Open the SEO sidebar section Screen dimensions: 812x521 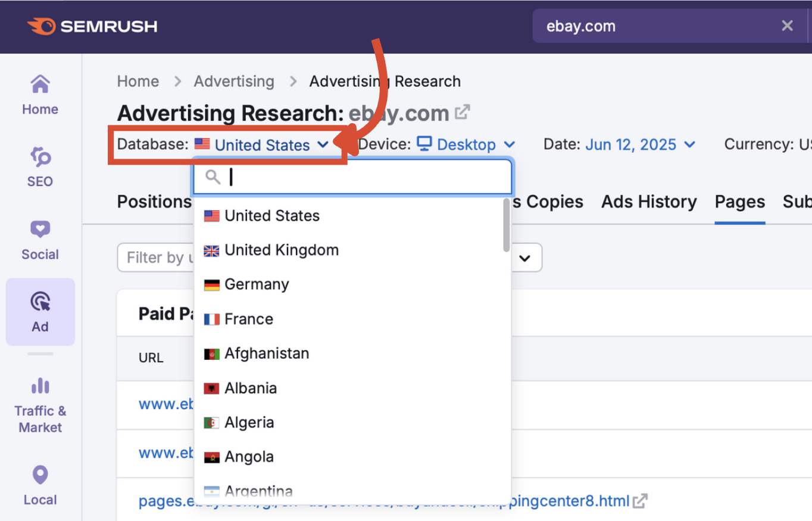click(40, 167)
